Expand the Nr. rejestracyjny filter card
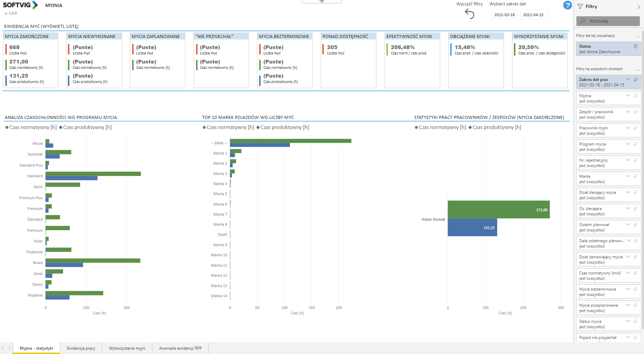The width and height of the screenshot is (644, 354). coord(628,160)
